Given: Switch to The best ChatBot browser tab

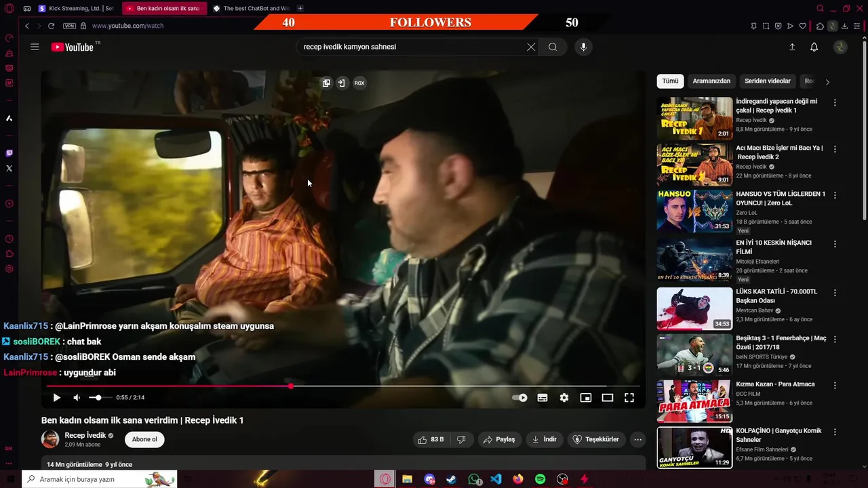Looking at the screenshot, I should pyautogui.click(x=251, y=8).
